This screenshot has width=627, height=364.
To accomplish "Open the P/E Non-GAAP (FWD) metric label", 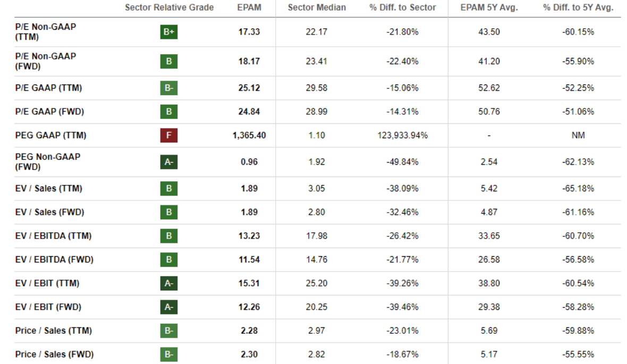I will 46,62.
